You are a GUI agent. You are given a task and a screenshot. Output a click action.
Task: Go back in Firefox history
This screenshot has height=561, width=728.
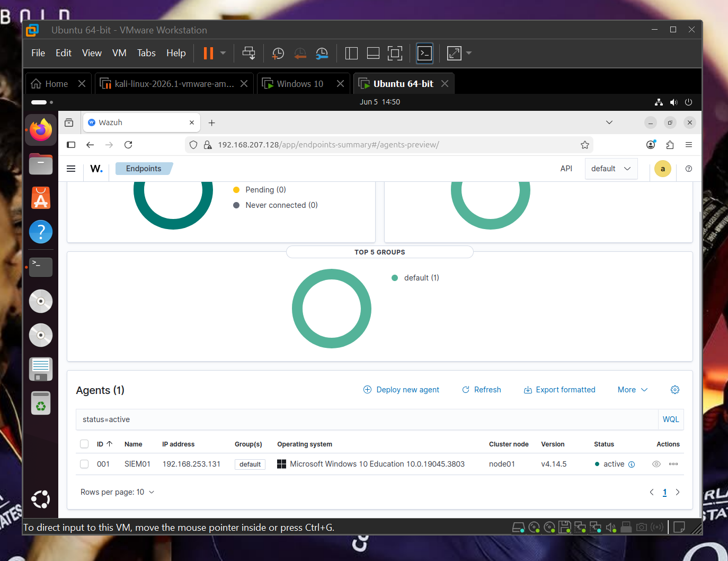pyautogui.click(x=90, y=145)
